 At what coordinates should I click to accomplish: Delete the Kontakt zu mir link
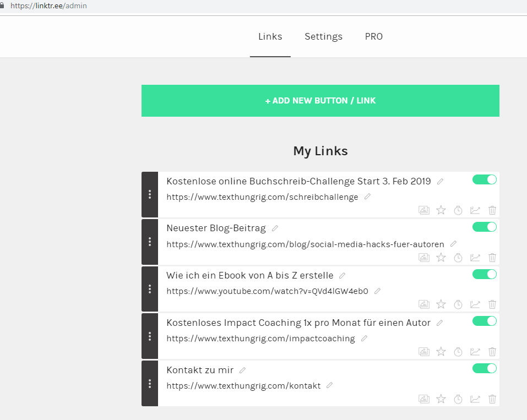point(492,399)
